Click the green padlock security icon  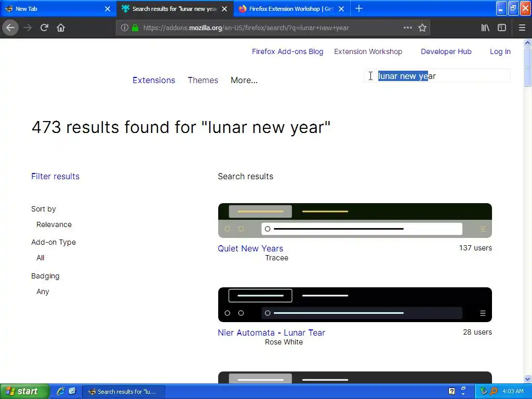[x=135, y=28]
